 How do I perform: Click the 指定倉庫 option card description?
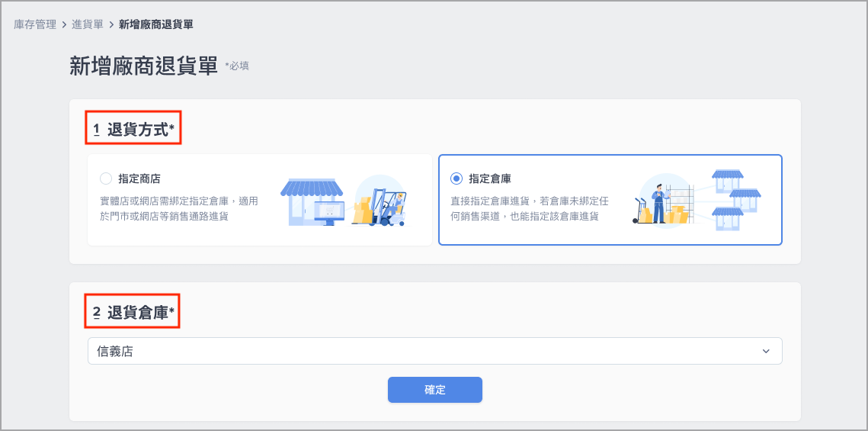pos(530,209)
